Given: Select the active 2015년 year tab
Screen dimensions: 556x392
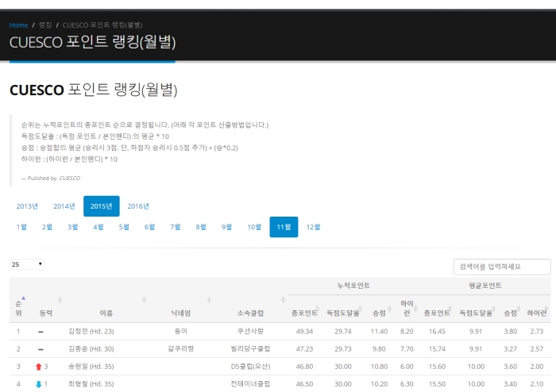Looking at the screenshot, I should [x=102, y=206].
